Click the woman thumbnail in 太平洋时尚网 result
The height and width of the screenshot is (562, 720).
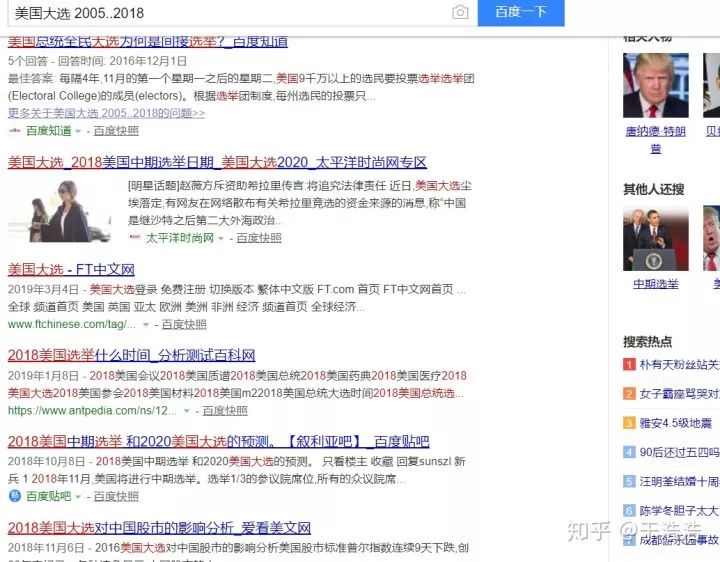tap(60, 211)
